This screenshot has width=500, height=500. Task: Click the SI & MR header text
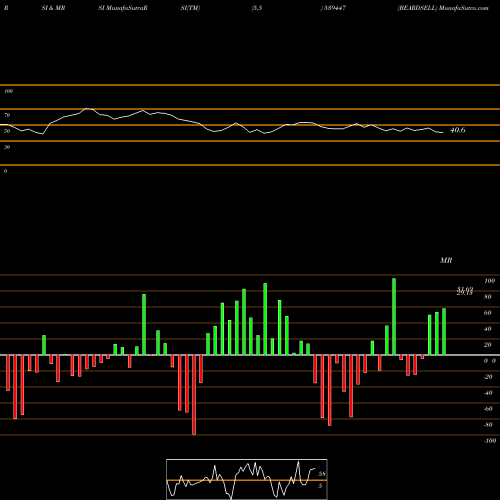click(53, 8)
